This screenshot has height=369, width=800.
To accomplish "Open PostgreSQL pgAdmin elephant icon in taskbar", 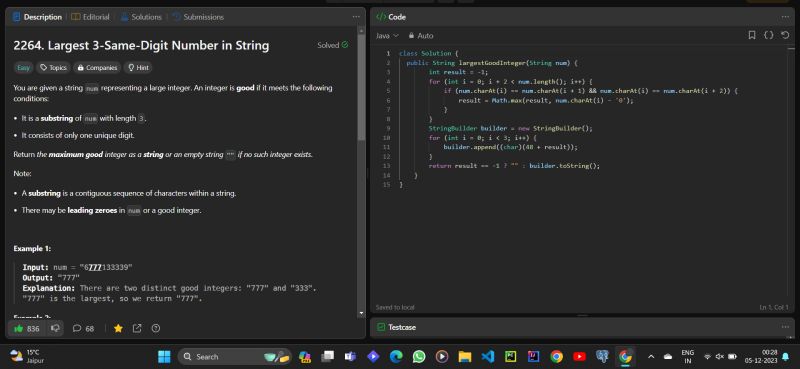I will (603, 356).
